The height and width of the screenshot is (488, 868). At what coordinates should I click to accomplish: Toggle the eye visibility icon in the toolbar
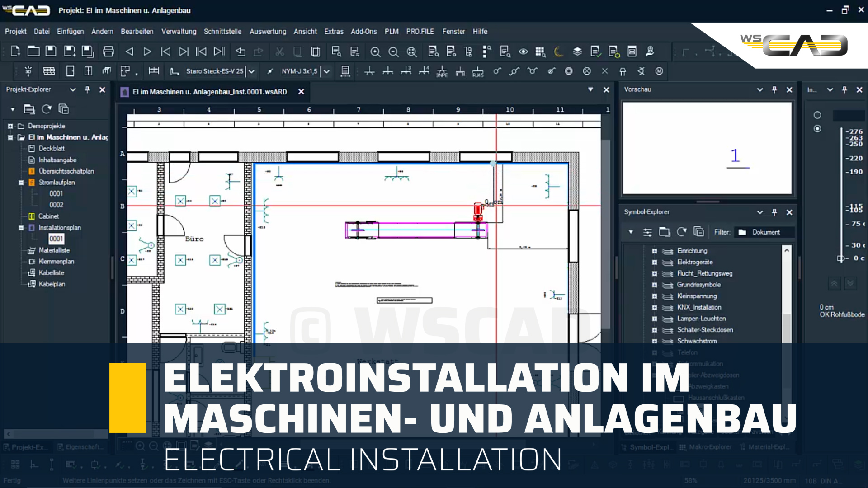tap(524, 52)
